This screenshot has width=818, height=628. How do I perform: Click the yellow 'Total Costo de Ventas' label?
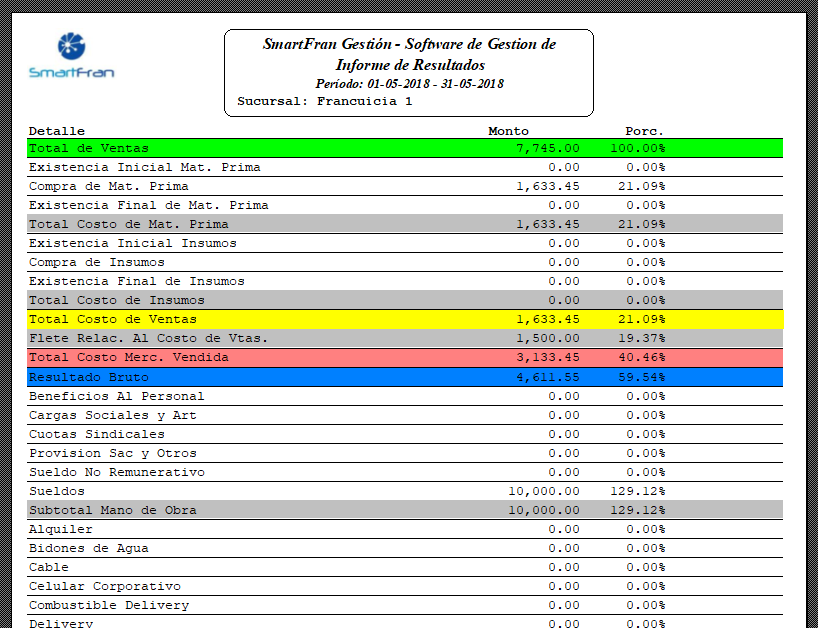coord(113,319)
